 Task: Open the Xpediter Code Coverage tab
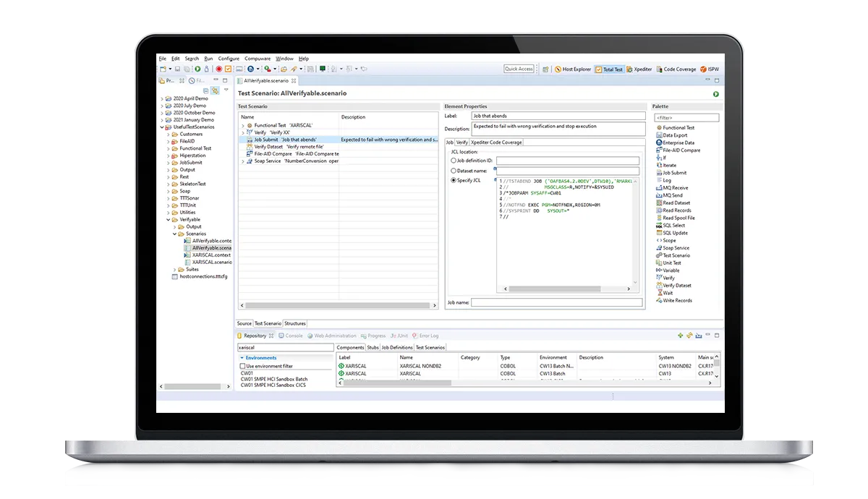click(x=496, y=142)
